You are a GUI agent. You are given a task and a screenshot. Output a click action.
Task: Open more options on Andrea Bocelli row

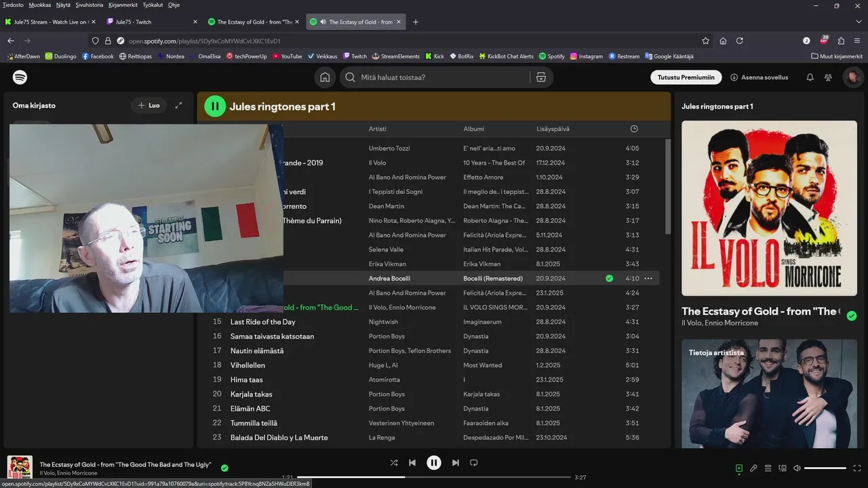point(648,279)
